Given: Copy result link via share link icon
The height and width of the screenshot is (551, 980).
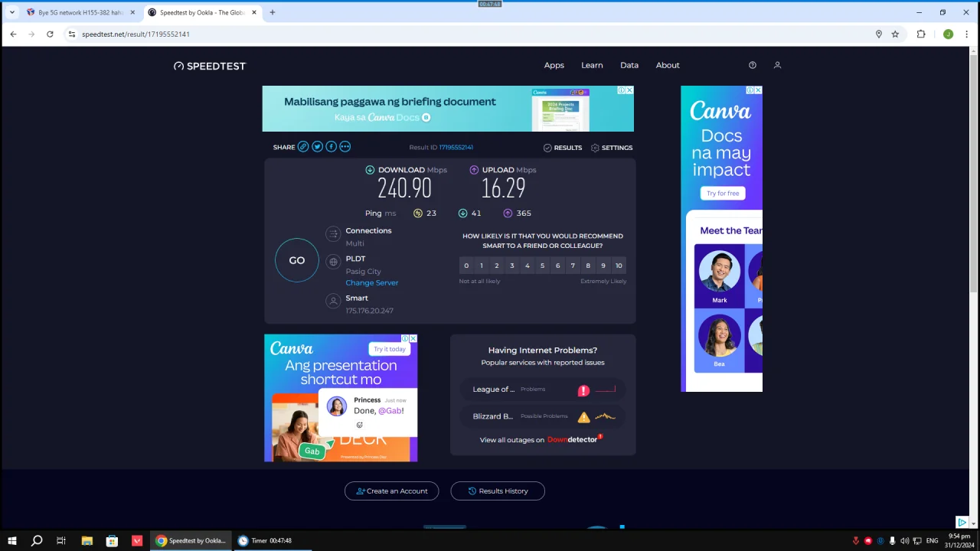Looking at the screenshot, I should tap(303, 147).
